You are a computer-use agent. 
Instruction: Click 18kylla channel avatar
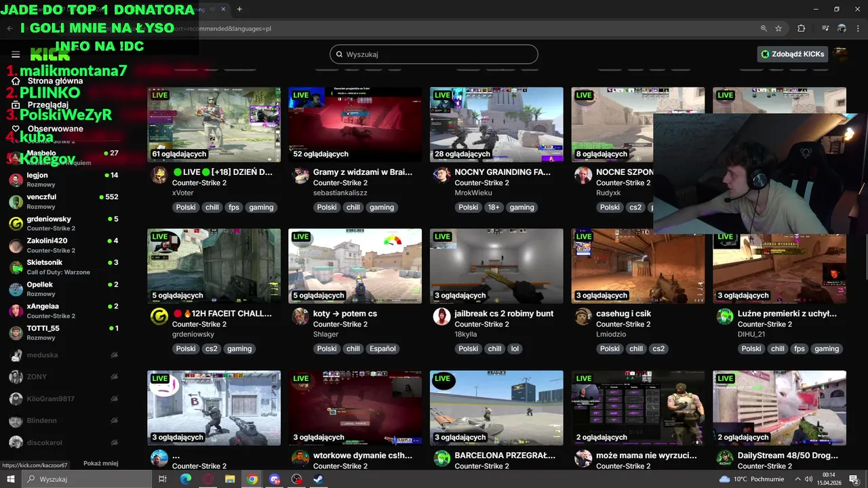(442, 317)
